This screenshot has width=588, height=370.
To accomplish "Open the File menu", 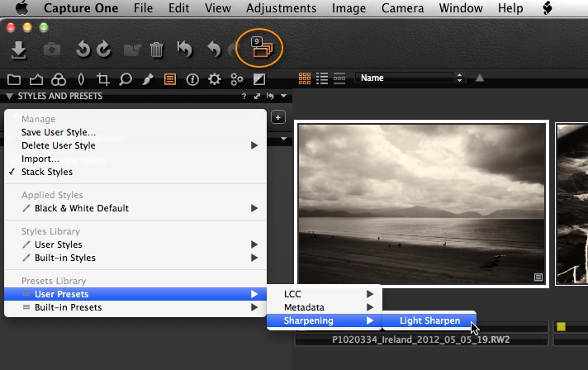I will click(x=143, y=8).
